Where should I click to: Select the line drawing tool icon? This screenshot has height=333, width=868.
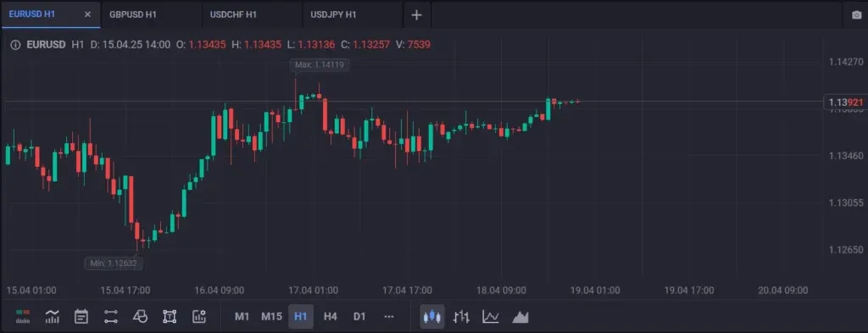(x=111, y=316)
